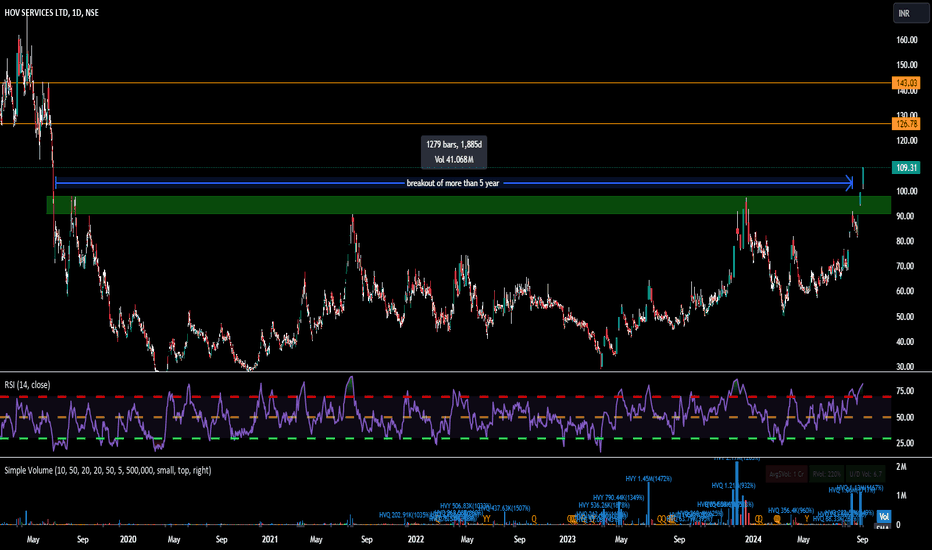Click the HVY 790.44K(1349%) volume label
This screenshot has width=932, height=550.
coord(618,498)
